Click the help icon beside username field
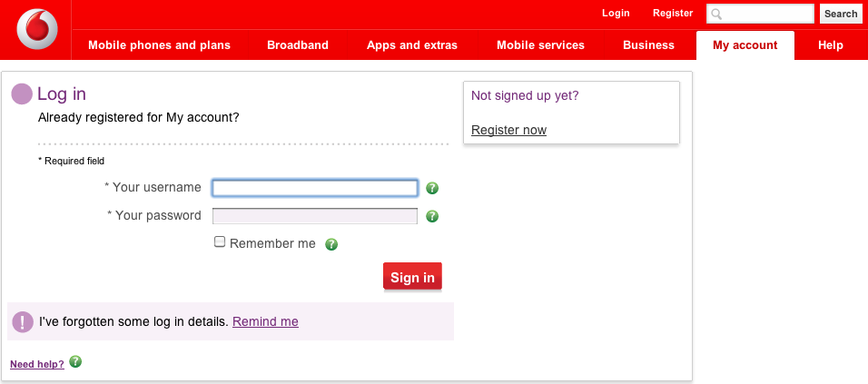 [432, 189]
